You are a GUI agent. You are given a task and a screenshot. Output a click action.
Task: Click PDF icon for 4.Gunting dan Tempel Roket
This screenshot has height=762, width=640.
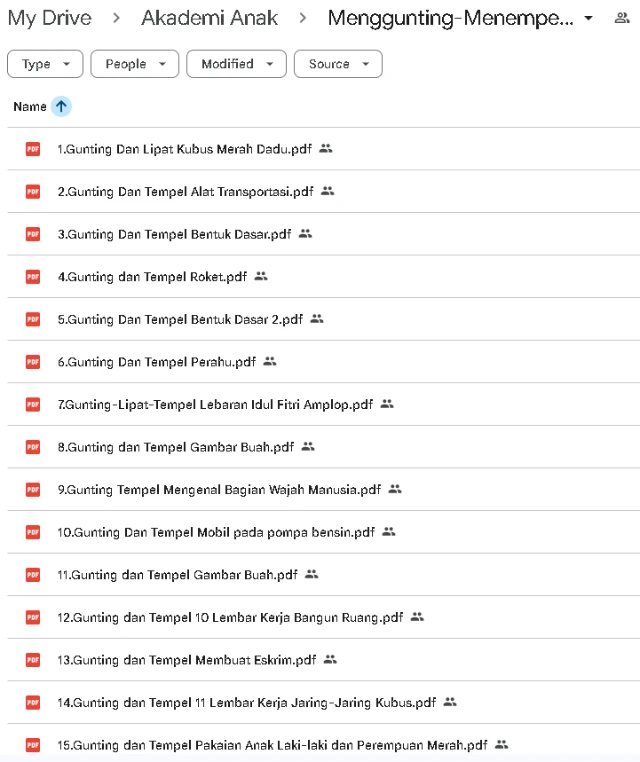tap(33, 277)
